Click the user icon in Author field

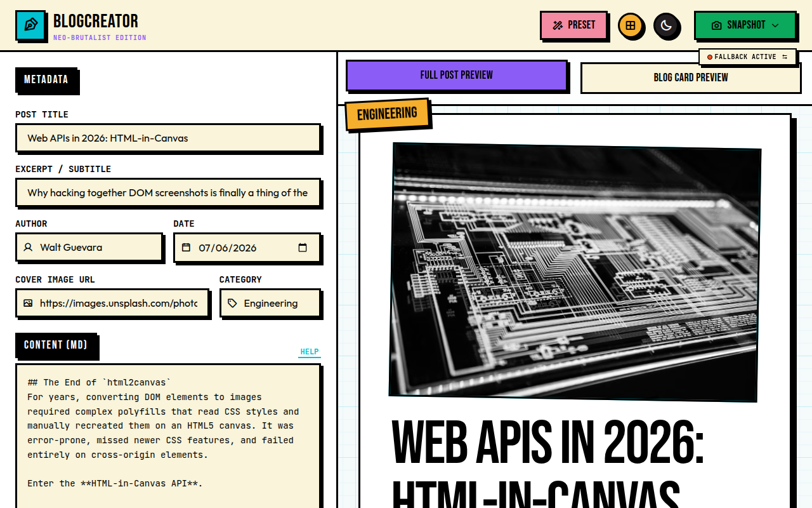(28, 247)
